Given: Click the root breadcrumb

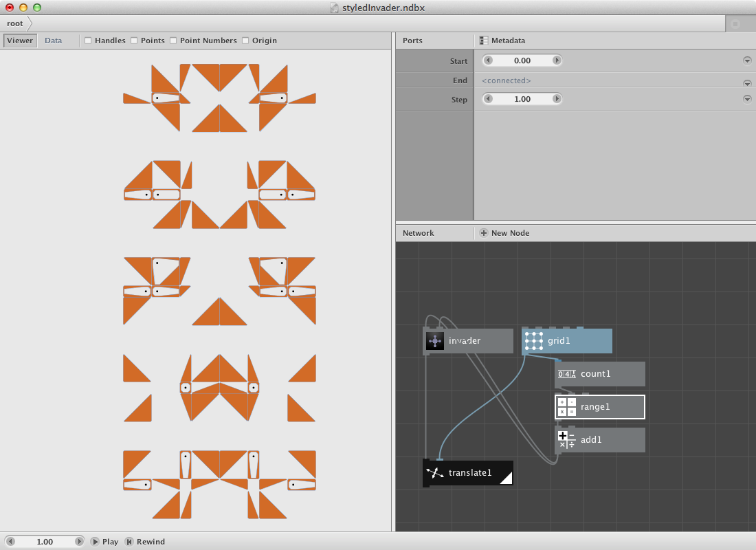Looking at the screenshot, I should [x=15, y=23].
